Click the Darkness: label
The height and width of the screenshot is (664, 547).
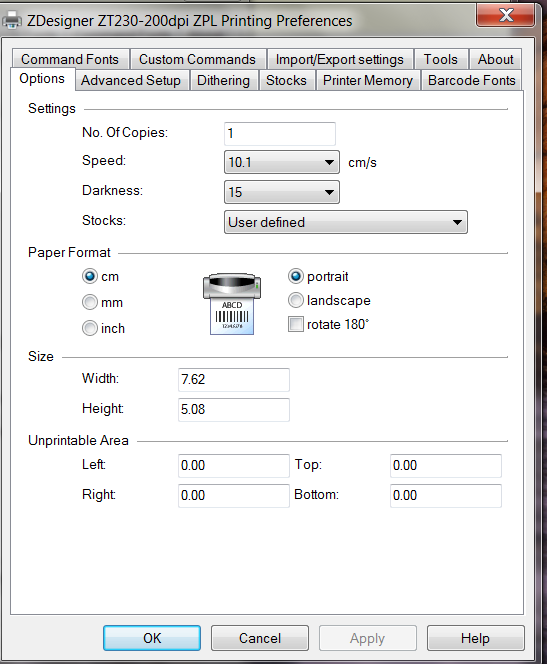click(x=113, y=191)
